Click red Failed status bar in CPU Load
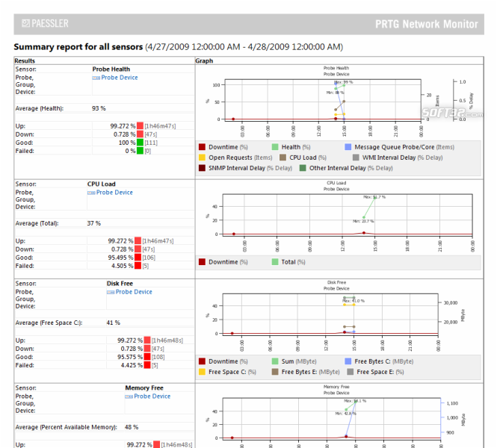Image resolution: width=497 pixels, height=448 pixels. (x=138, y=266)
